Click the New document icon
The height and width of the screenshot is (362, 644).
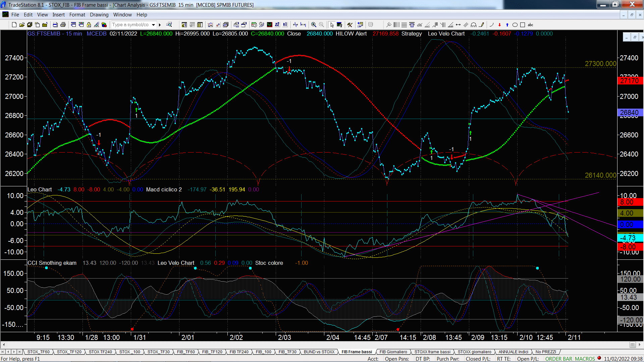(x=14, y=25)
